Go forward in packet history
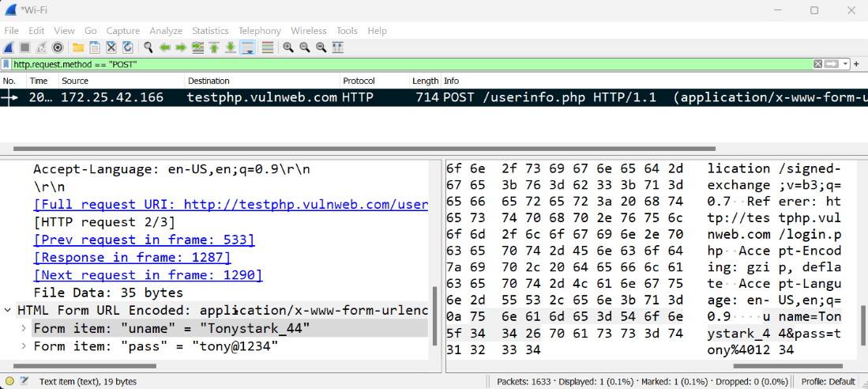 click(x=181, y=47)
